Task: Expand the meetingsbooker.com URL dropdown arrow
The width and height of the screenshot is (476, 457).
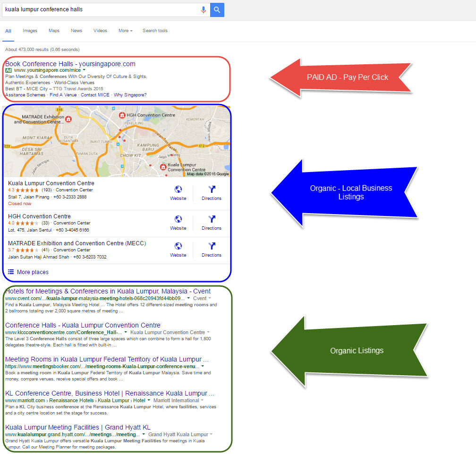Action: (x=203, y=366)
